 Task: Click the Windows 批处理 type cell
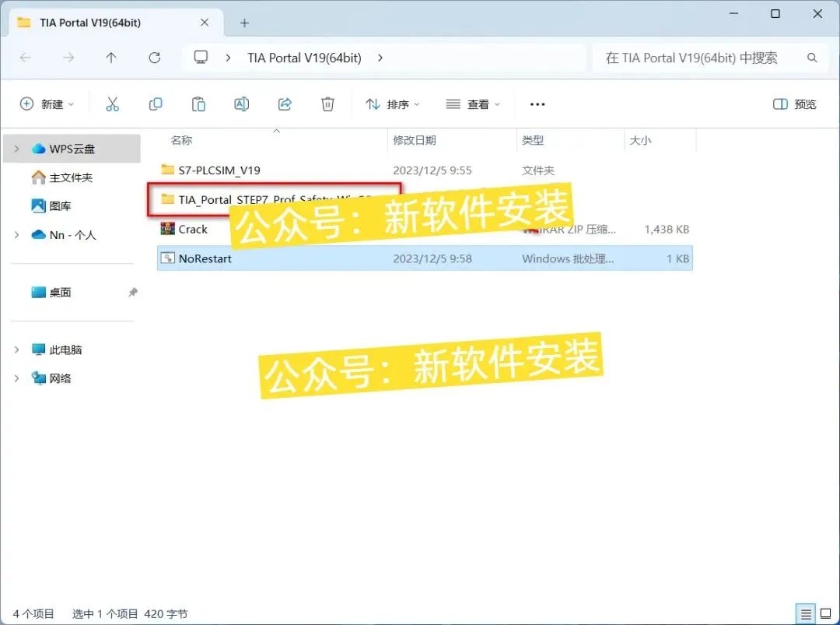[x=568, y=258]
